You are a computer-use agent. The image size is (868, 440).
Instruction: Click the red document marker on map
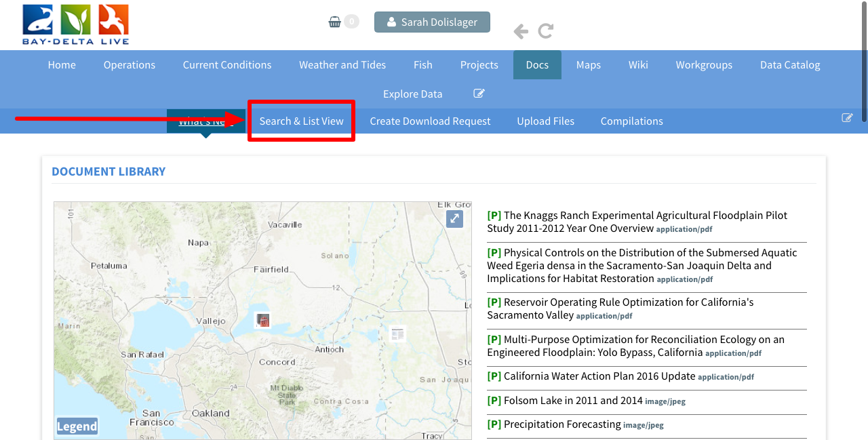click(263, 320)
